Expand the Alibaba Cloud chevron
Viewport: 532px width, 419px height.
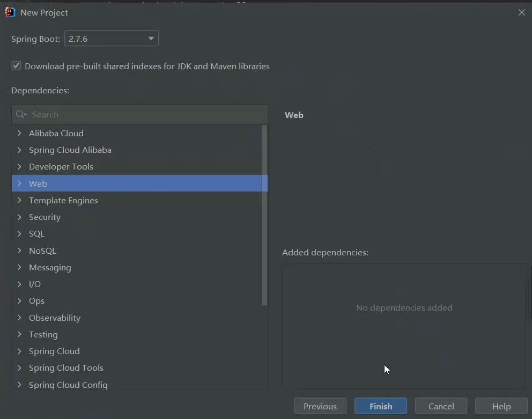[19, 133]
